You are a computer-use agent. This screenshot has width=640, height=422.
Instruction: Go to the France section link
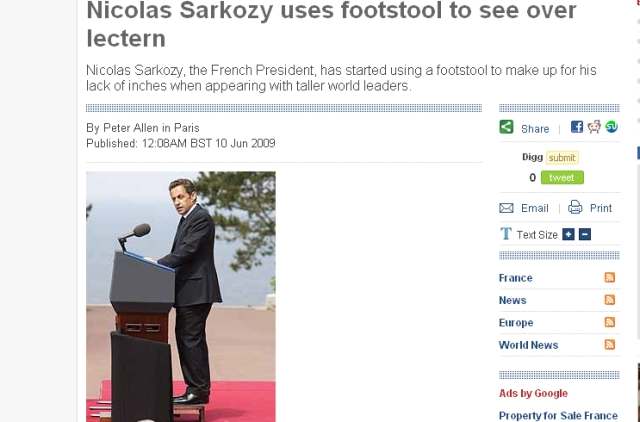[x=516, y=278]
